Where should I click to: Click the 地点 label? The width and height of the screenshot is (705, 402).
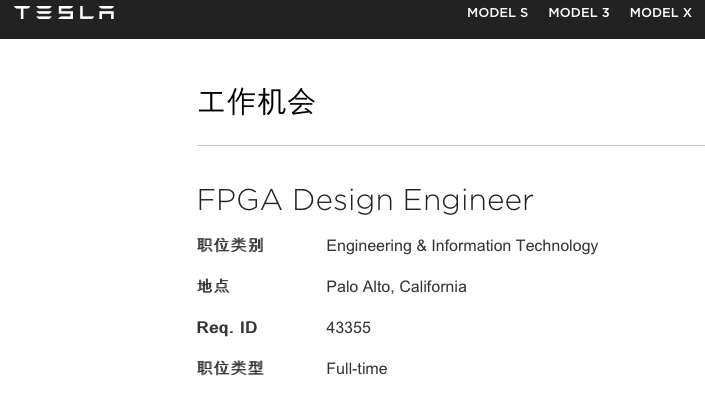214,286
